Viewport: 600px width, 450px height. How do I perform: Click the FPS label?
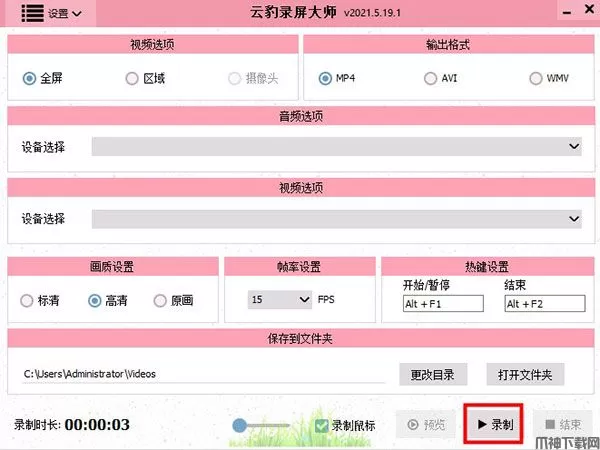click(x=326, y=300)
